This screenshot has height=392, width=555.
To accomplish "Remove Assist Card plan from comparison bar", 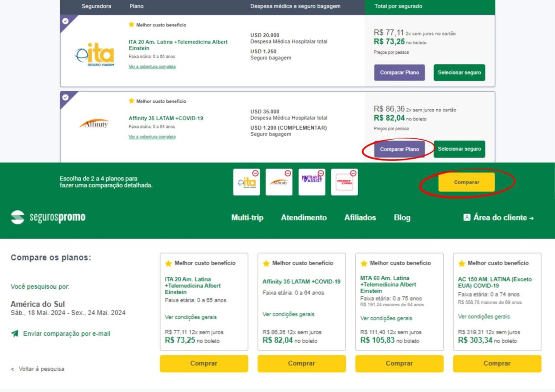I will click(353, 173).
